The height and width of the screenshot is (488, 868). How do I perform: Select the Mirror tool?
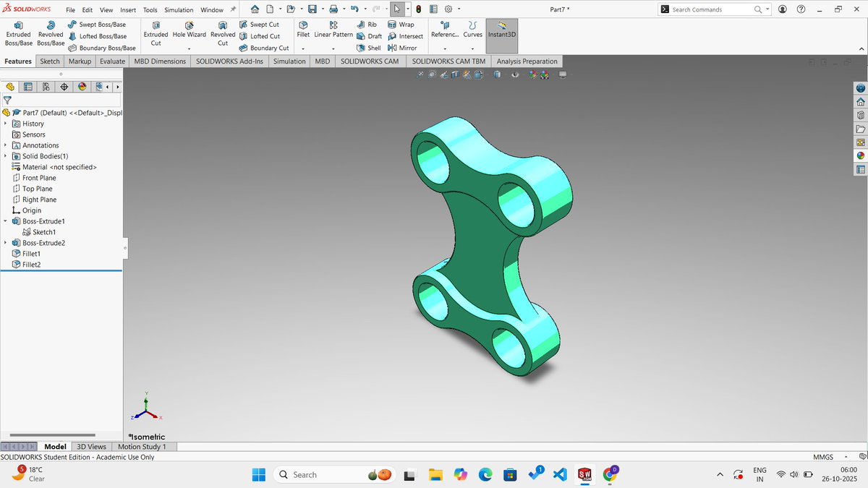pyautogui.click(x=402, y=48)
